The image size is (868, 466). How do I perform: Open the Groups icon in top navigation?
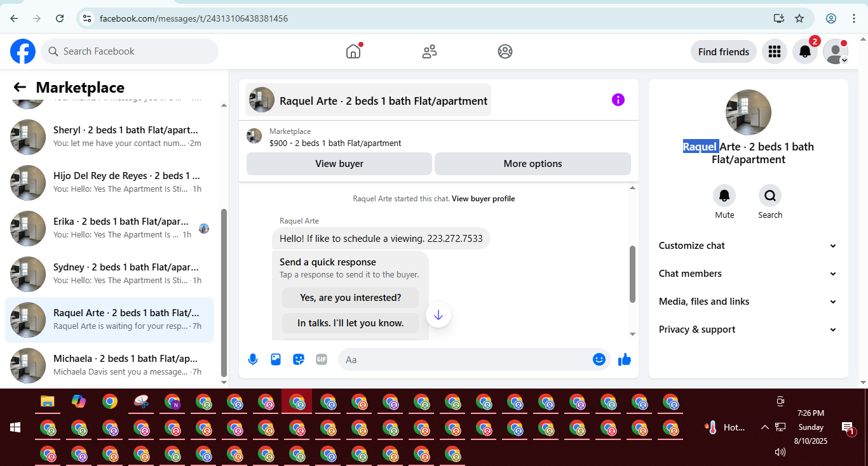(x=505, y=51)
